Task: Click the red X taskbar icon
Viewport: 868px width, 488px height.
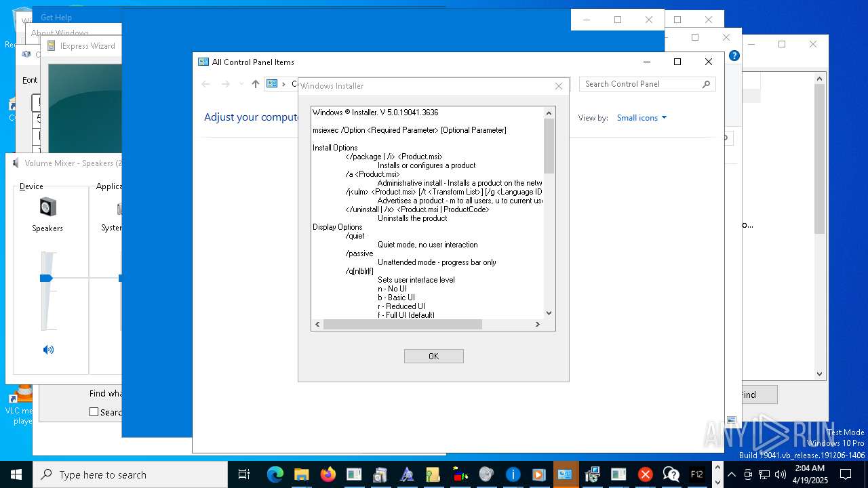Action: point(645,474)
